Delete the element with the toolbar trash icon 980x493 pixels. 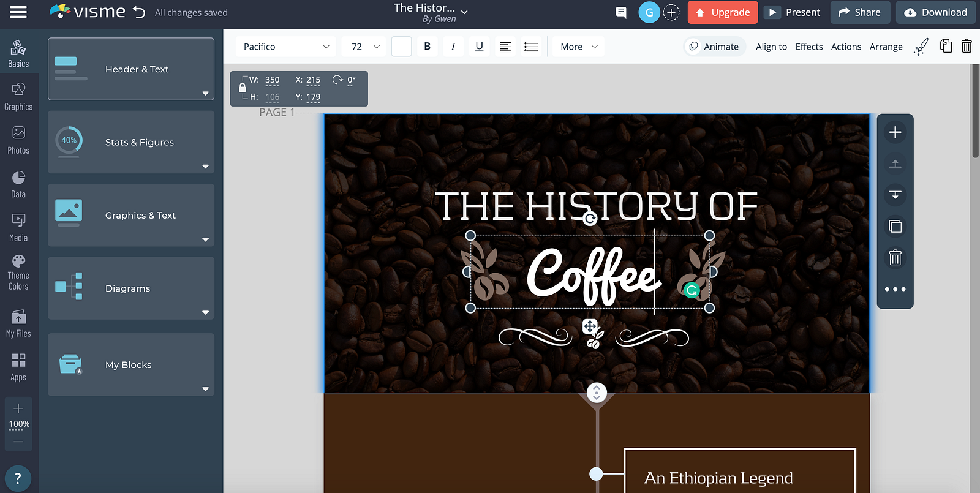tap(967, 46)
